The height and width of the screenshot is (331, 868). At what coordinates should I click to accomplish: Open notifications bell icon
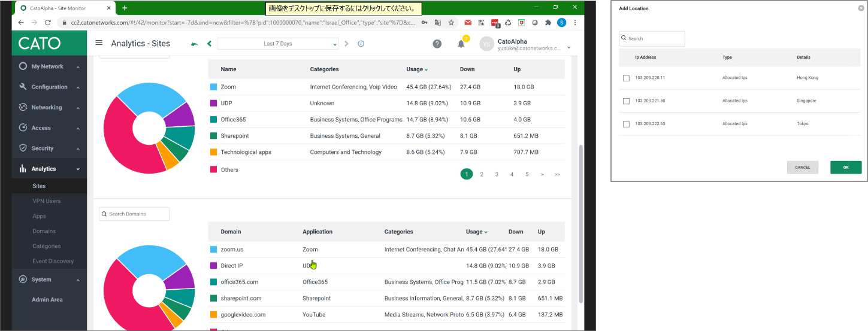pos(461,44)
